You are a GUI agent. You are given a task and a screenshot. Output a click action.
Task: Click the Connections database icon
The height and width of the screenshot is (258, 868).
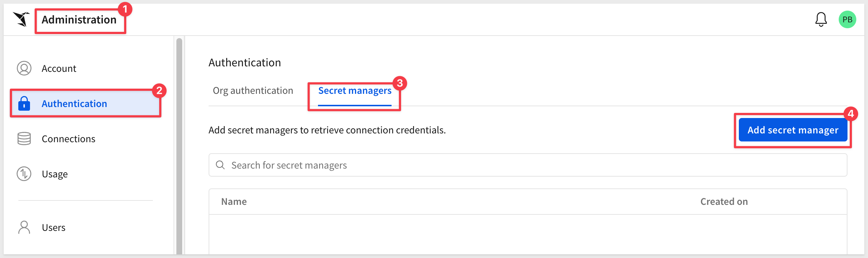pos(24,139)
